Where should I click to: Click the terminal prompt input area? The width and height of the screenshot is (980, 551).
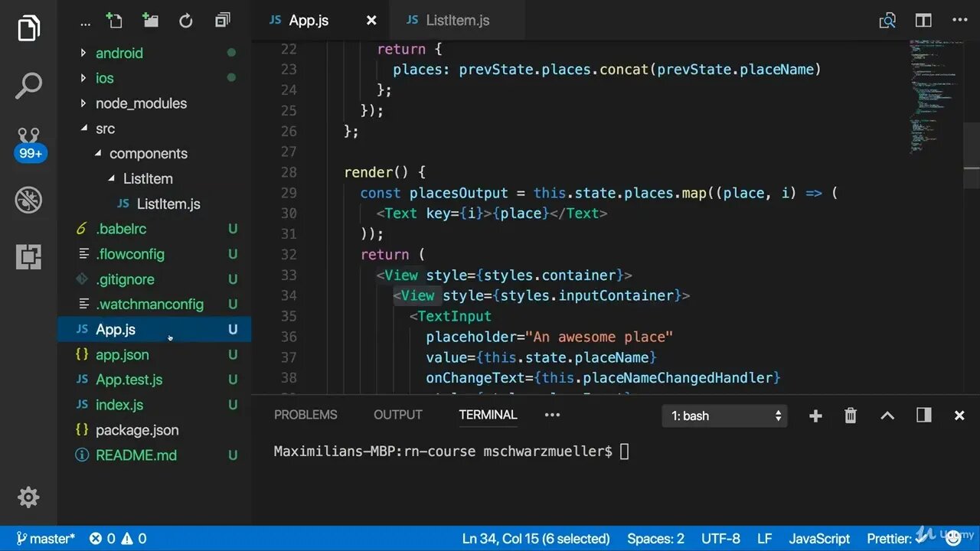coord(624,452)
